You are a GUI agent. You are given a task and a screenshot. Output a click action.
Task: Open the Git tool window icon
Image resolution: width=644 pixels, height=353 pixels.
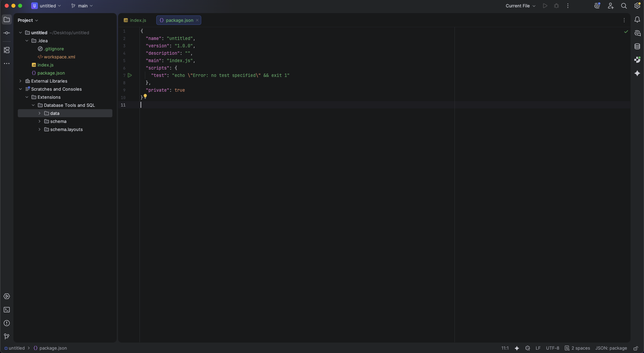(x=7, y=336)
